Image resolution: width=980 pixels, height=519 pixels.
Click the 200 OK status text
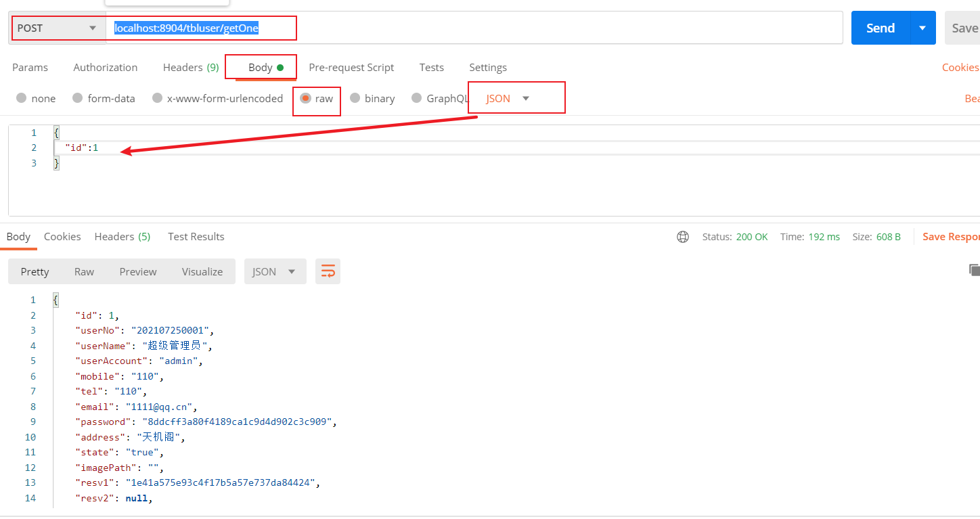[x=752, y=237]
